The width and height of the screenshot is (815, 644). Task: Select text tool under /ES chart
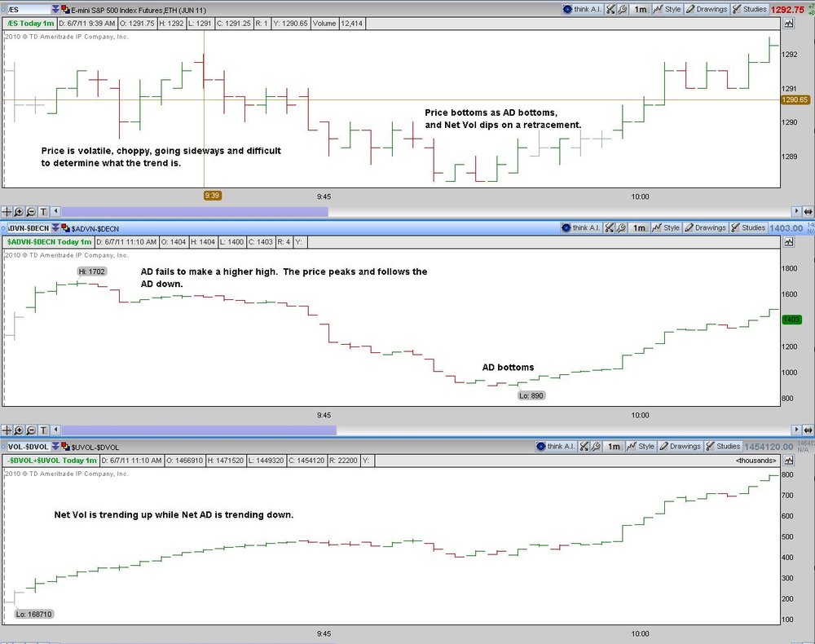43,212
